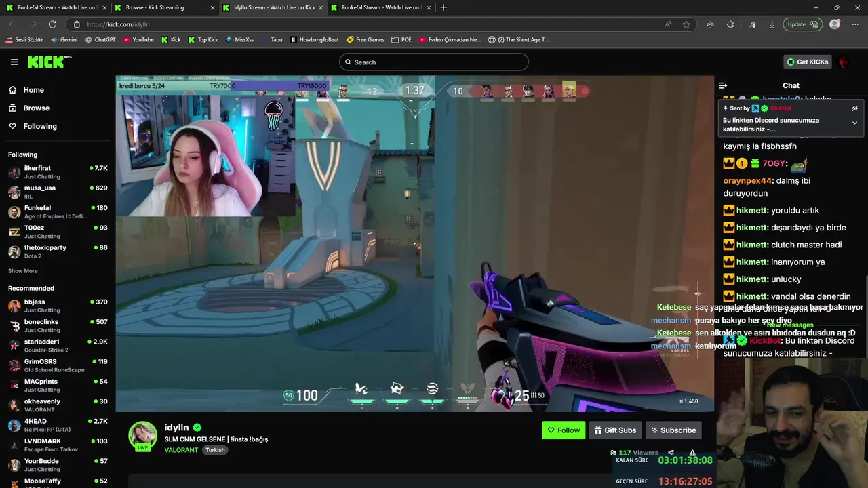Open starladder1 recommended channel
Viewport: 868px width, 488px height.
click(x=58, y=346)
